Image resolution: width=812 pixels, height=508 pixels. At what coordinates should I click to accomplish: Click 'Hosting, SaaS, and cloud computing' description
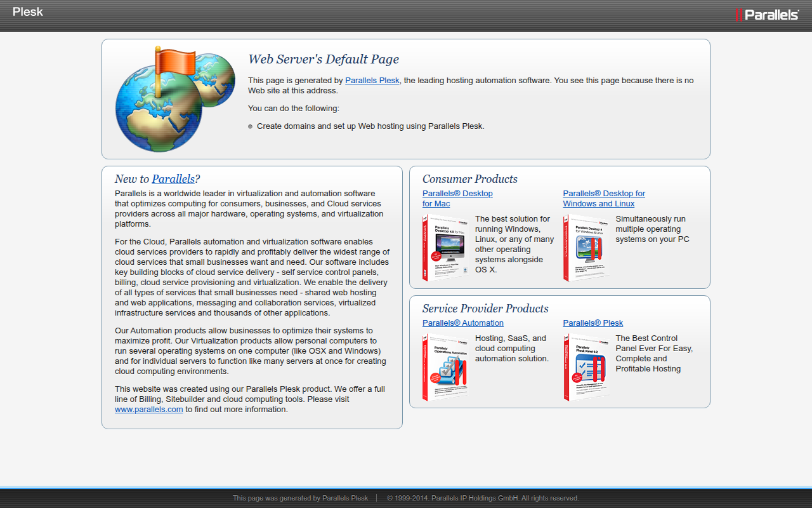click(512, 349)
